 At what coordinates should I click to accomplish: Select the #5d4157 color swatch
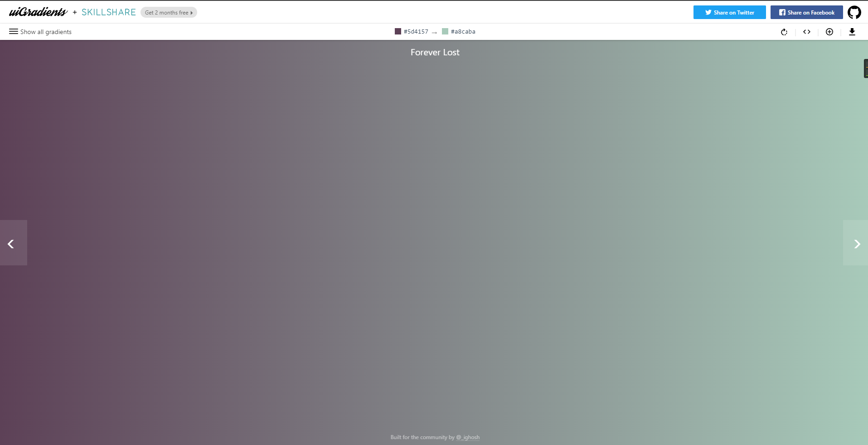(x=398, y=31)
